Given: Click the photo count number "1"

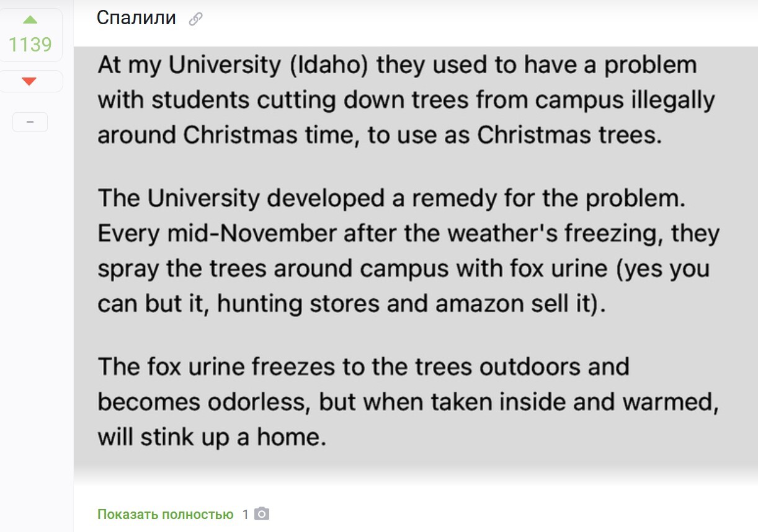Looking at the screenshot, I should coord(245,515).
